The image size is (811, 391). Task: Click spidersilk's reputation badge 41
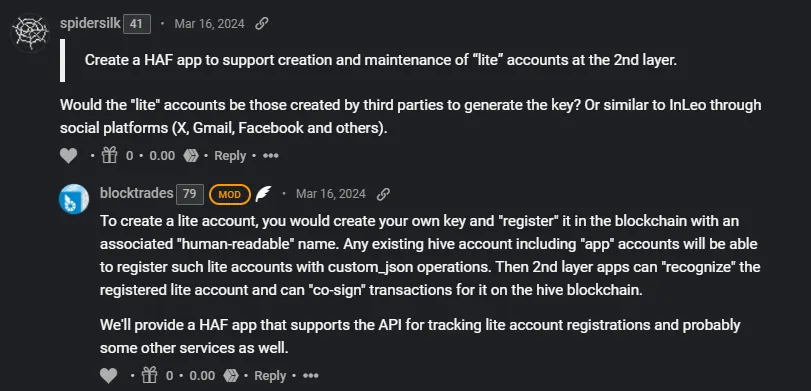[137, 24]
